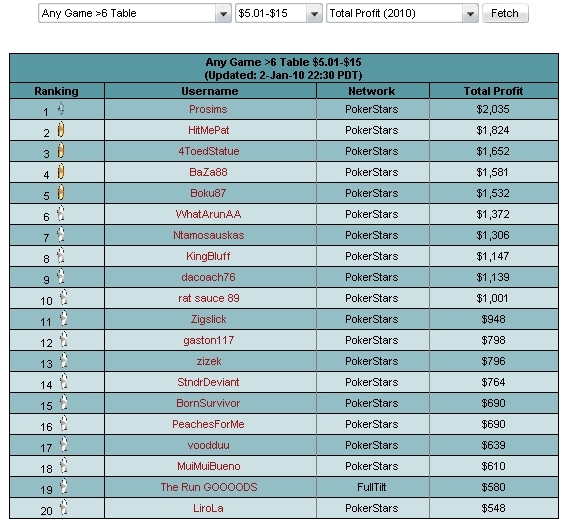The width and height of the screenshot is (567, 527).
Task: Click the gold badge icon for rank 2
Action: [61, 129]
